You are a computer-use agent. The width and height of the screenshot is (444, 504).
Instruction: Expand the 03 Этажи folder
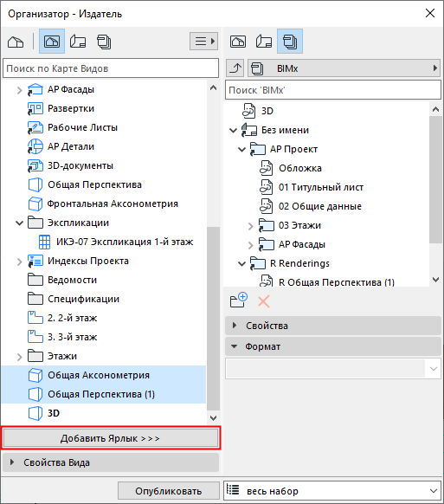coord(251,226)
